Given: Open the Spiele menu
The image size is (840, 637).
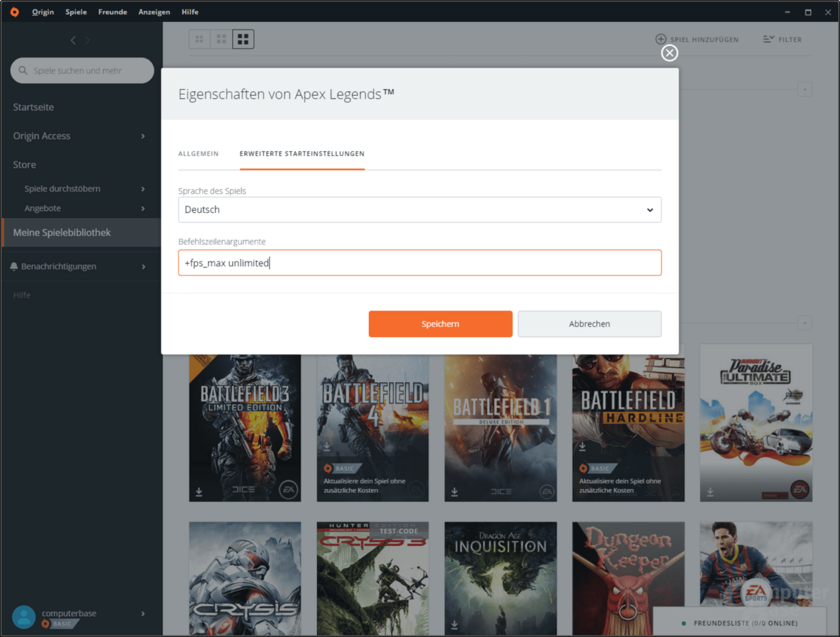Looking at the screenshot, I should pos(76,11).
